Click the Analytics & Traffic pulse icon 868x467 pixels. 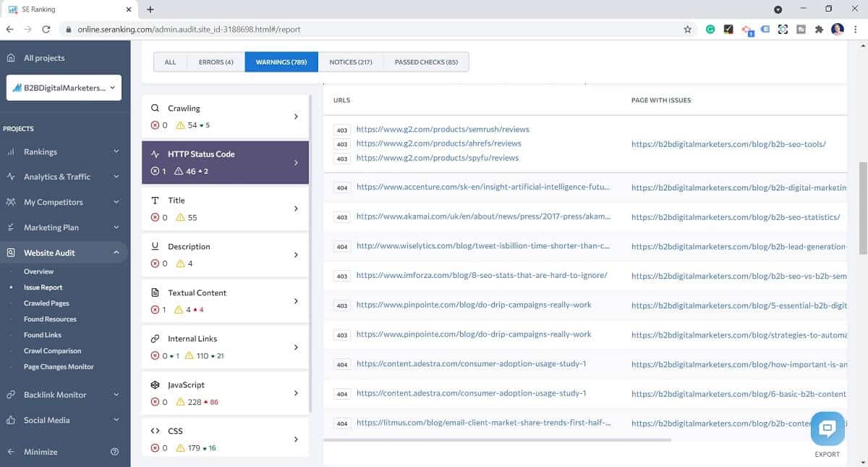(11, 177)
